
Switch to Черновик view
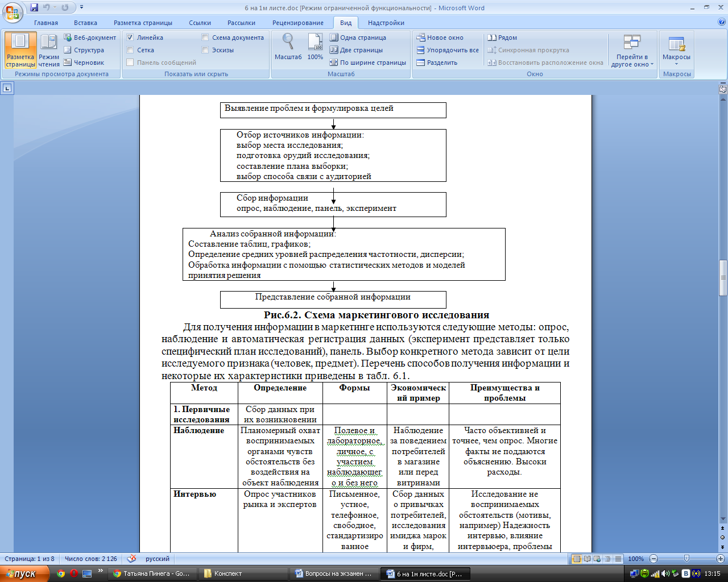pos(84,63)
